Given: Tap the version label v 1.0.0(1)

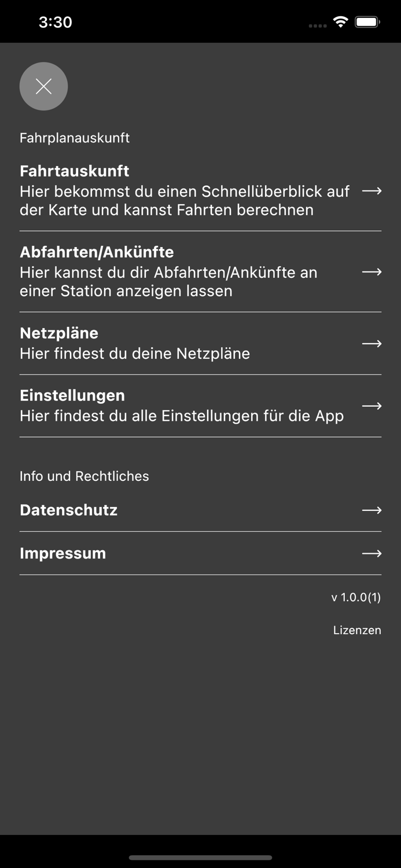Looking at the screenshot, I should tap(355, 597).
